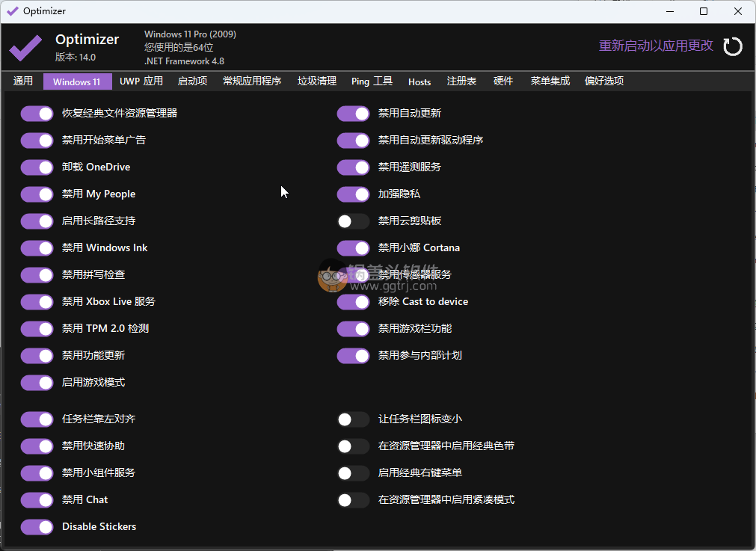Screen dimensions: 756x551
Task: Click the Optimizer heading text
Action: point(87,40)
